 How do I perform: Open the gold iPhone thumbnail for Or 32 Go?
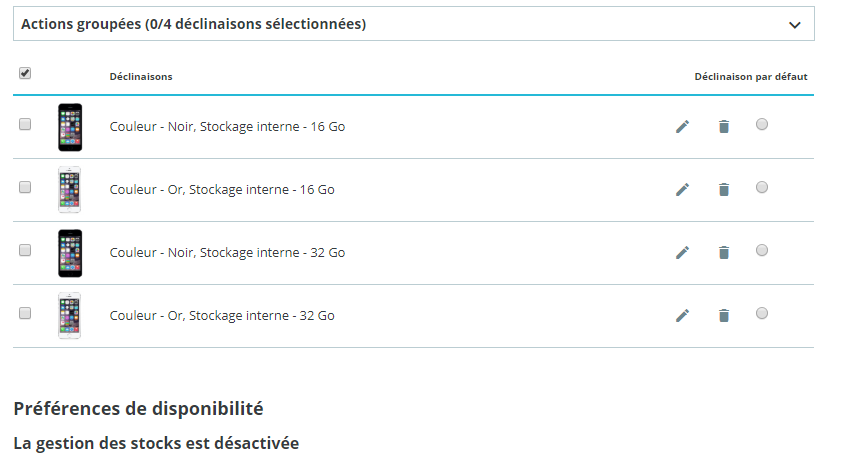(70, 316)
